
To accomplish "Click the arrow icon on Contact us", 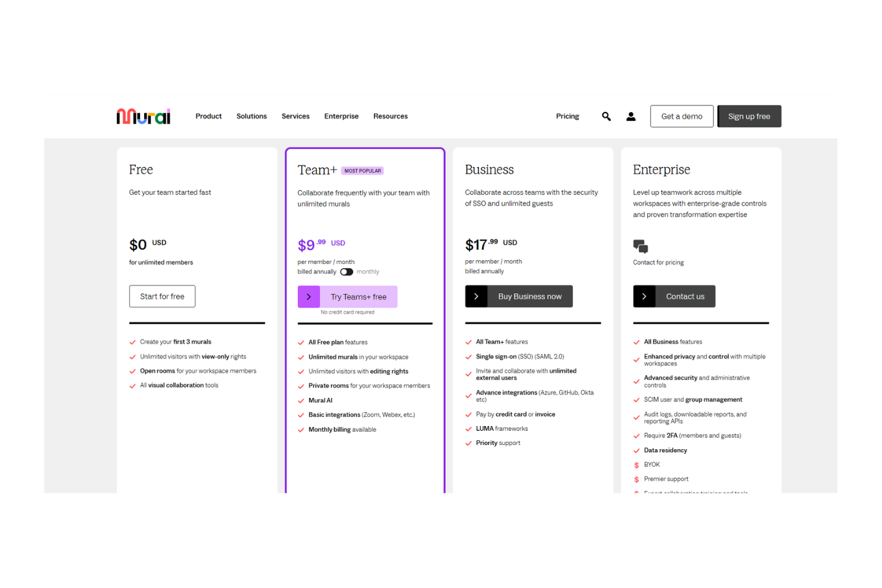I will (644, 296).
